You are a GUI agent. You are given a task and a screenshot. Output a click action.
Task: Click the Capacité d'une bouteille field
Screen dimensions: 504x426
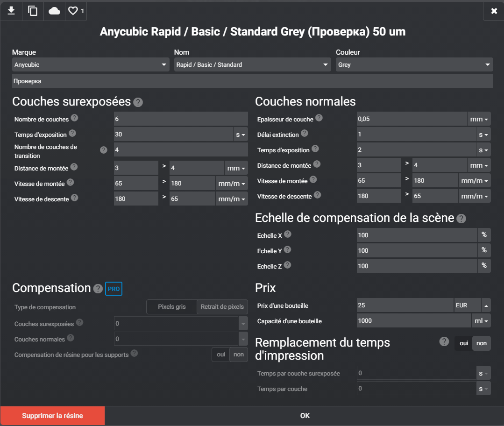coord(414,320)
